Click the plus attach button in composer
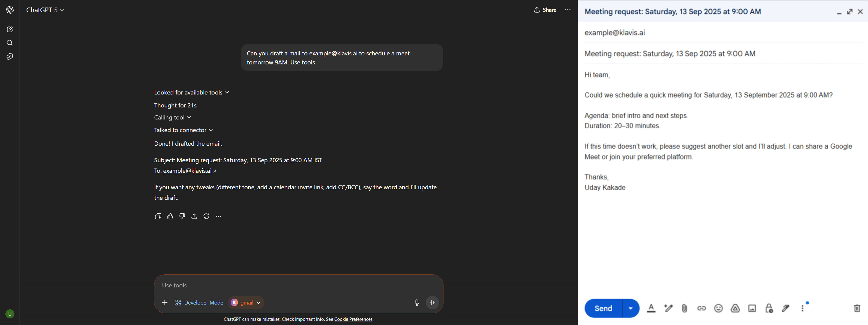This screenshot has width=868, height=325. pos(165,302)
